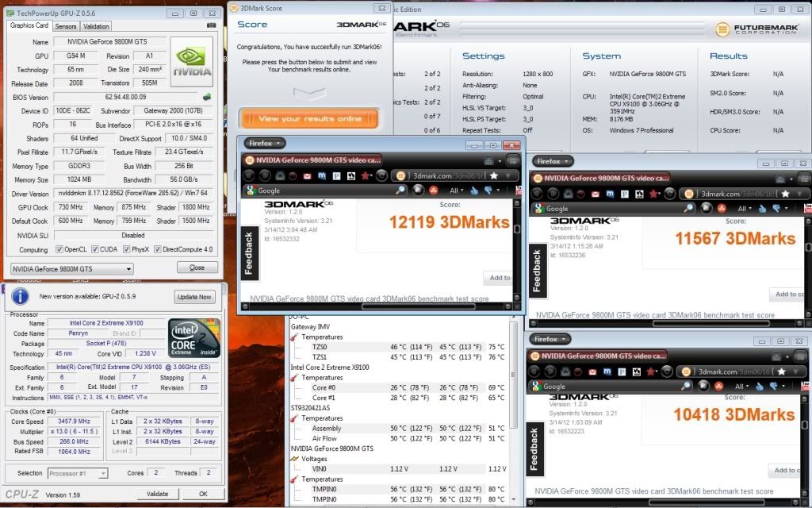Open the Firefox menu button in the 11567 window

point(553,161)
